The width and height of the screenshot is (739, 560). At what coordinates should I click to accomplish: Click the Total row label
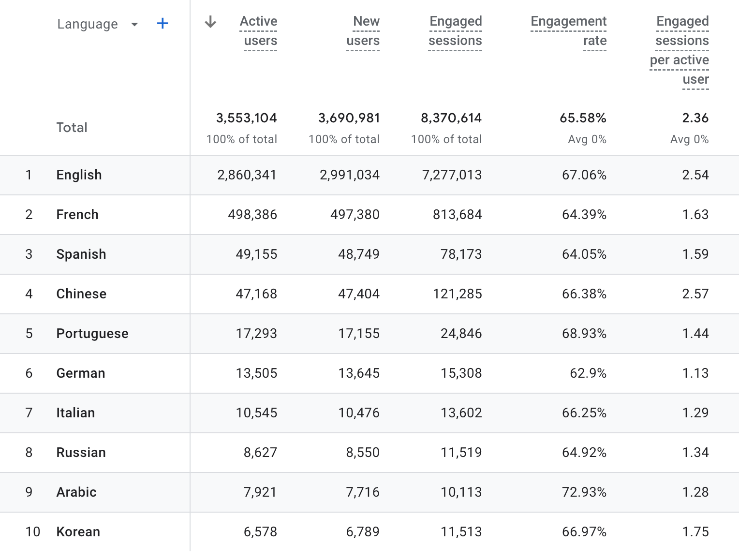pyautogui.click(x=72, y=128)
